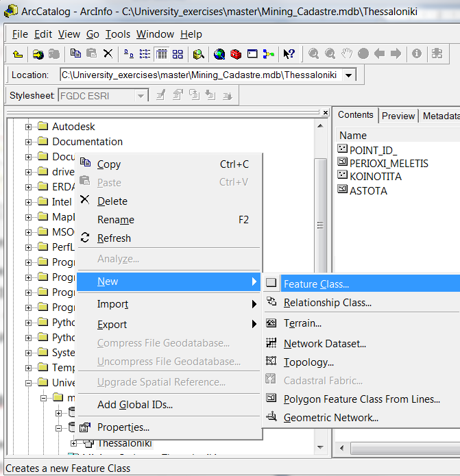Image resolution: width=460 pixels, height=476 pixels.
Task: Open ArcToolbox red toolbox icon
Action: [235, 54]
